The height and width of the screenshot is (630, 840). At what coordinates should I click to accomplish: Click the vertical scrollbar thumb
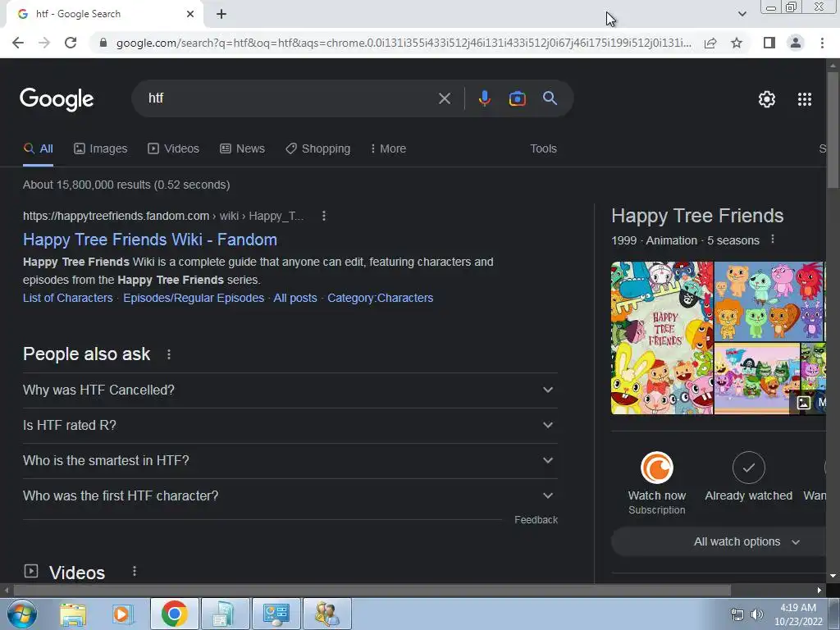pyautogui.click(x=833, y=130)
